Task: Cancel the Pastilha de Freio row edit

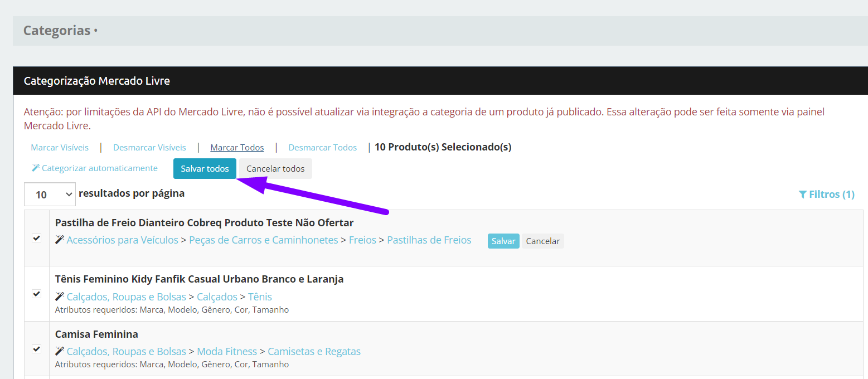Action: [x=542, y=241]
